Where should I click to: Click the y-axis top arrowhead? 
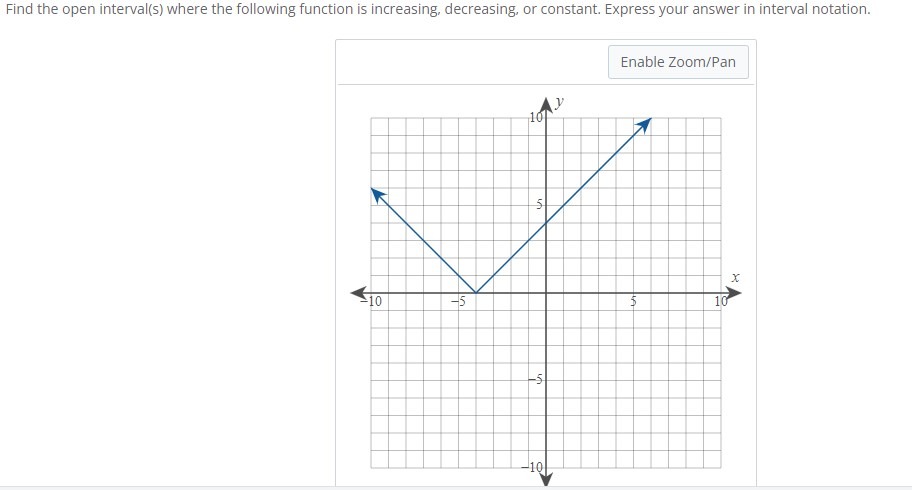[546, 105]
